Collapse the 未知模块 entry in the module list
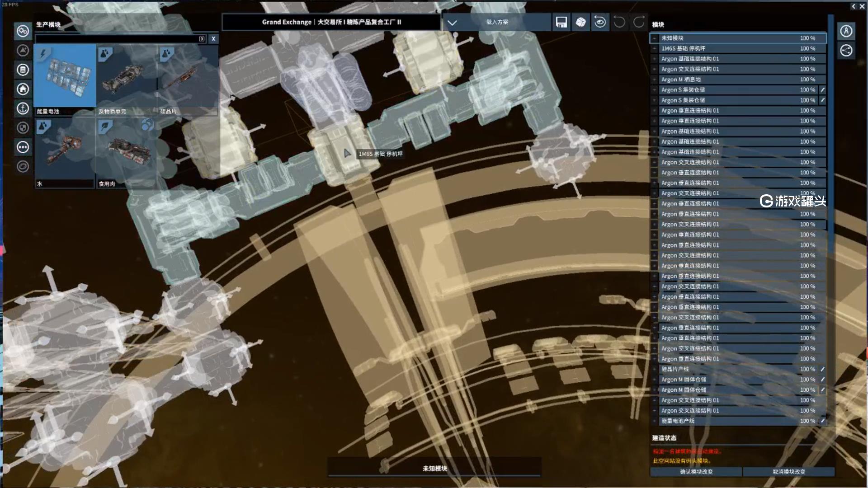Viewport: 868px width, 488px height. point(654,38)
